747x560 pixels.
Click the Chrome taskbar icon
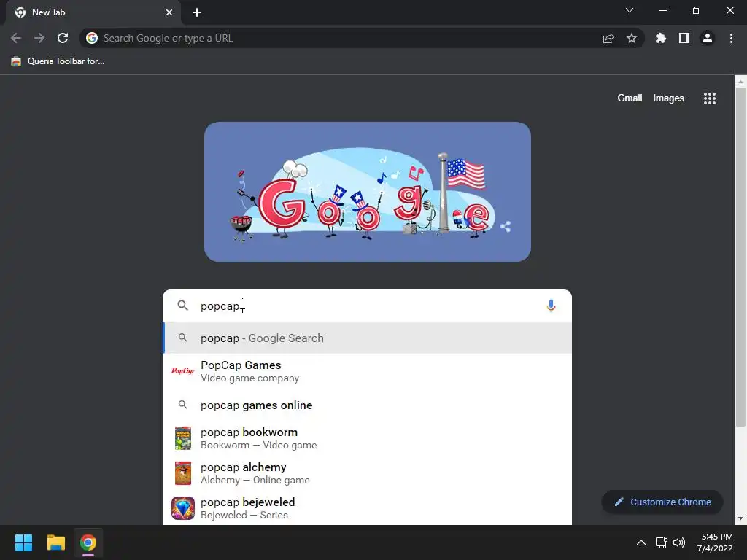pyautogui.click(x=88, y=542)
